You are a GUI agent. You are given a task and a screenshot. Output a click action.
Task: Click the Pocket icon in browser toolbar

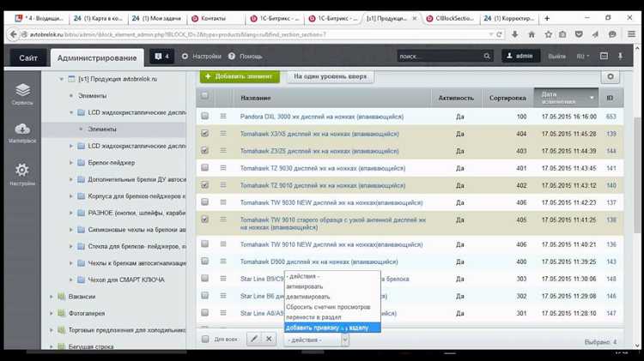coord(579,34)
